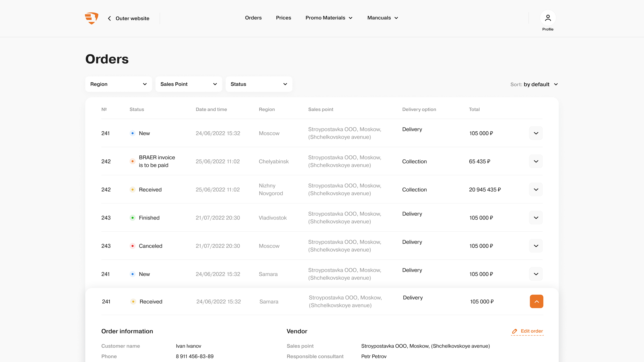
Task: Expand the first New order from Moscow
Action: pyautogui.click(x=536, y=133)
